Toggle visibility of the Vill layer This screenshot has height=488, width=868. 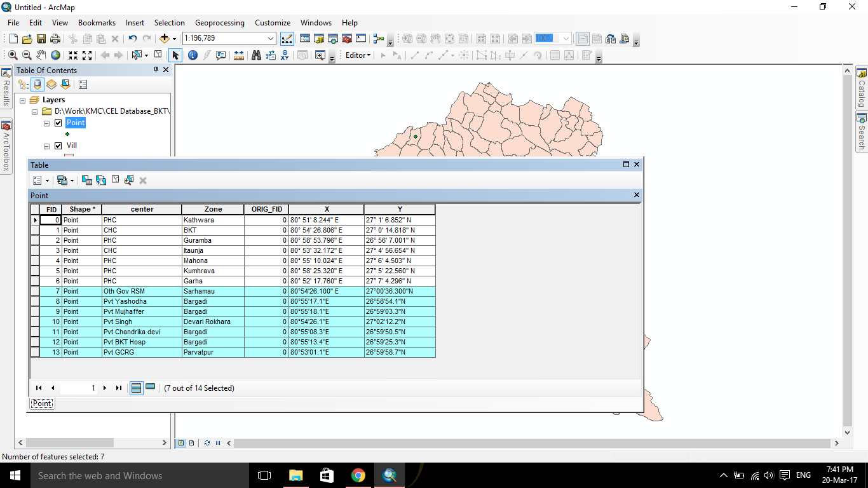click(x=58, y=146)
